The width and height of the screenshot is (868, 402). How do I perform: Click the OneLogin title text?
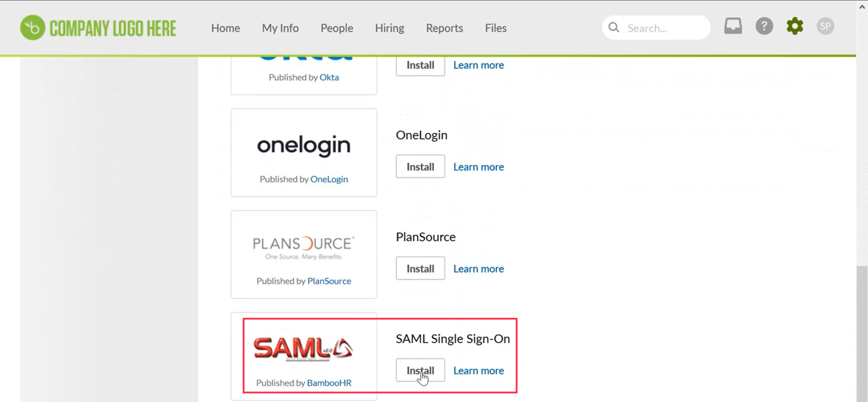(422, 135)
